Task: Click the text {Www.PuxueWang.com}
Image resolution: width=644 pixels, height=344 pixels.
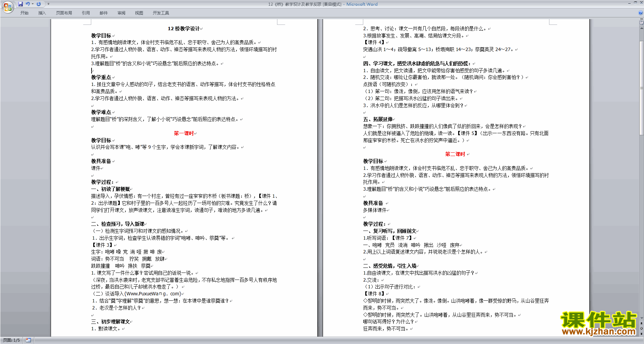Action: 153,294
